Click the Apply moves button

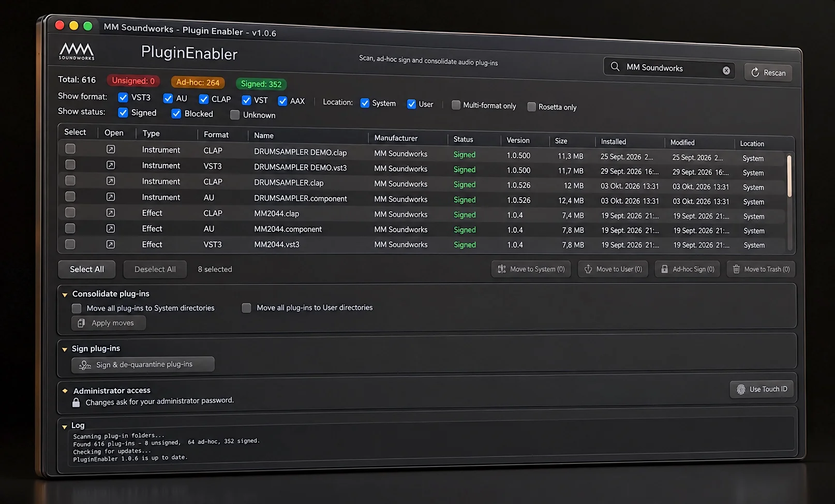[108, 323]
